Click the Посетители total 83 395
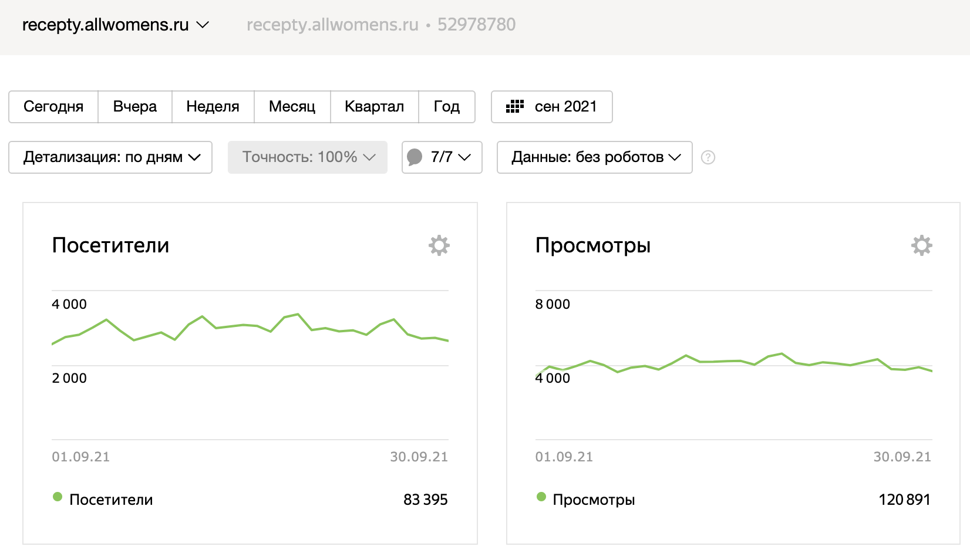 point(426,500)
